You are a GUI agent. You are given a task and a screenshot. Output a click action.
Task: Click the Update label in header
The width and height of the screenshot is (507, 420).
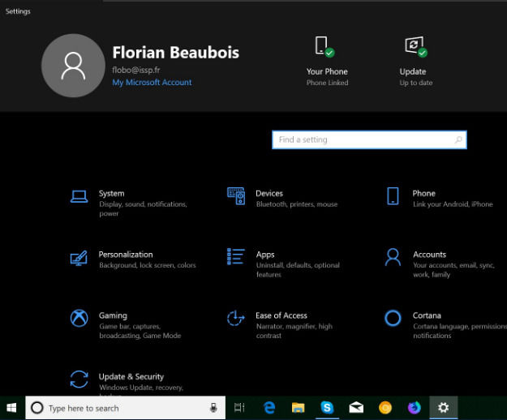pyautogui.click(x=413, y=71)
